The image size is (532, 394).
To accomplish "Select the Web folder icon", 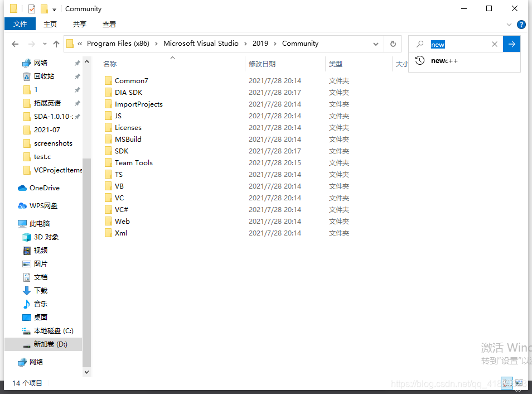I will (x=108, y=222).
